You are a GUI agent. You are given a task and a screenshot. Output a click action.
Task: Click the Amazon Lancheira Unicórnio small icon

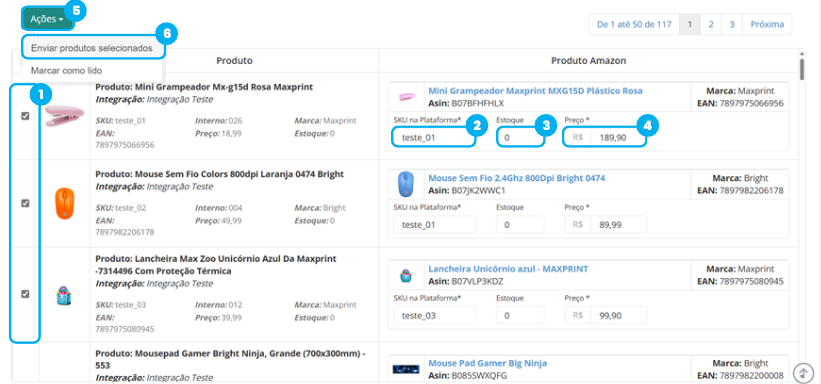[x=406, y=275]
